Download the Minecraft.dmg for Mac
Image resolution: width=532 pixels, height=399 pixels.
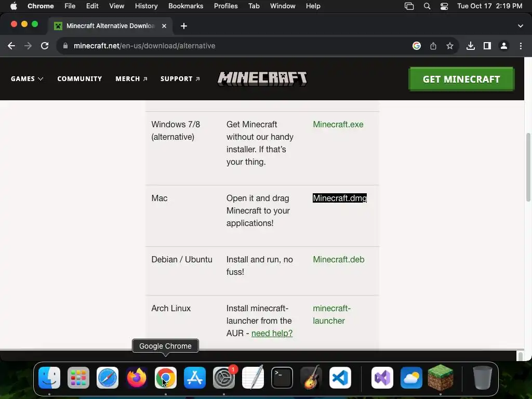click(340, 198)
